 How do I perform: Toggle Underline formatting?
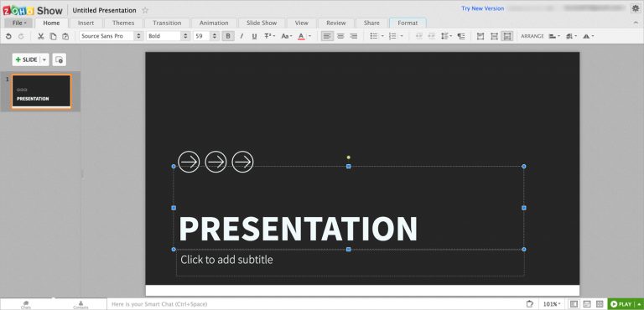click(254, 36)
